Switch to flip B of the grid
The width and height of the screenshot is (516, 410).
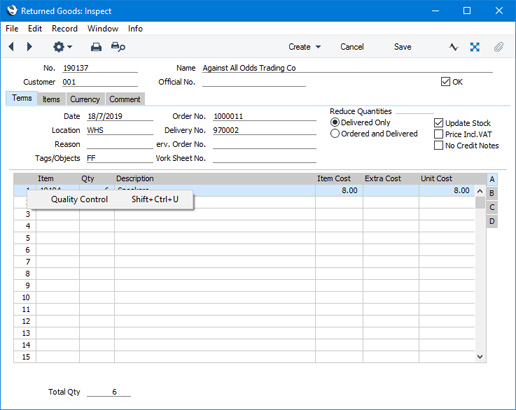(492, 193)
